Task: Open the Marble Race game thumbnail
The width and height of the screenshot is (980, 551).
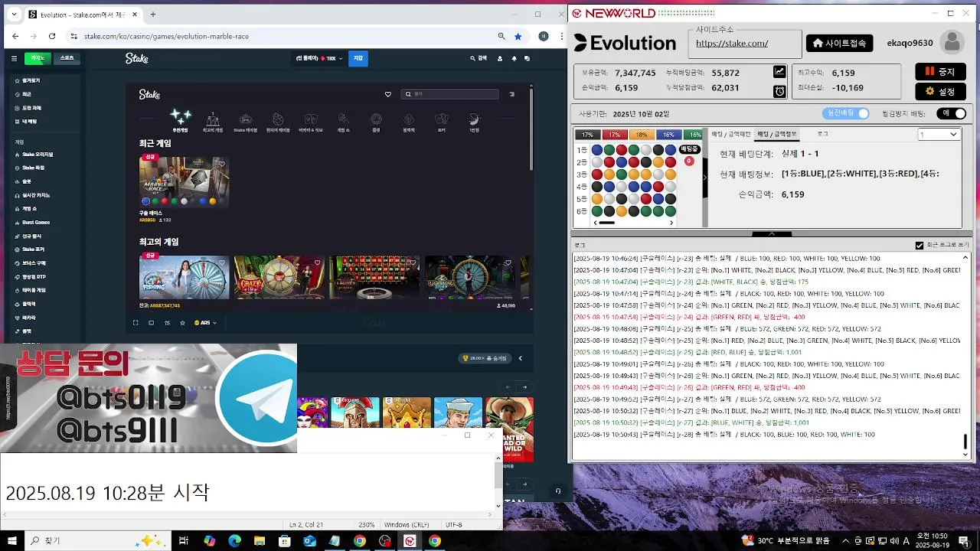Action: pos(184,181)
